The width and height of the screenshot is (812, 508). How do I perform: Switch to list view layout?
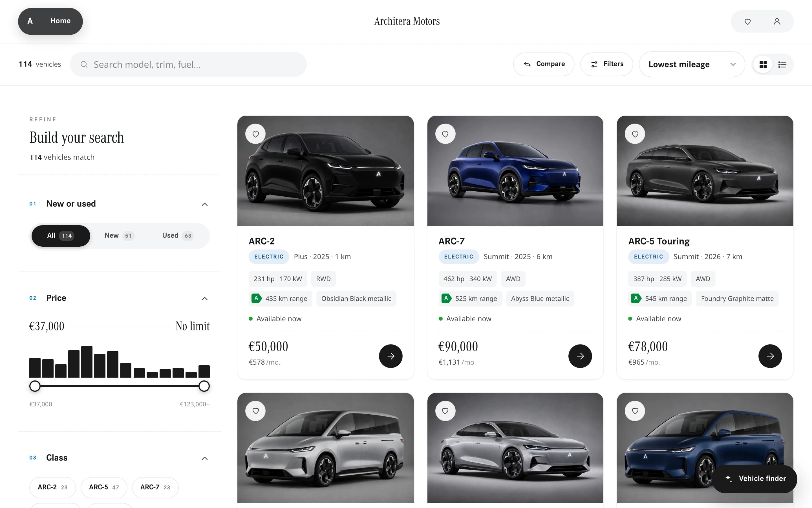point(782,65)
